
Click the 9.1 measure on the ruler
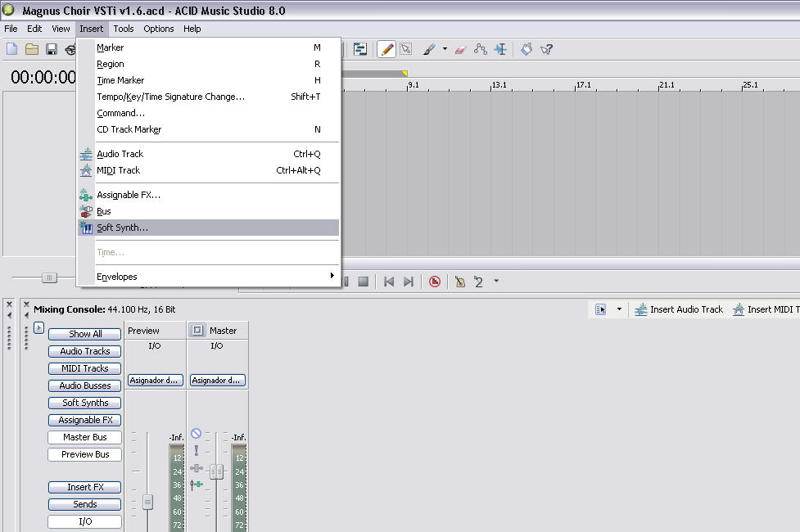(x=414, y=84)
